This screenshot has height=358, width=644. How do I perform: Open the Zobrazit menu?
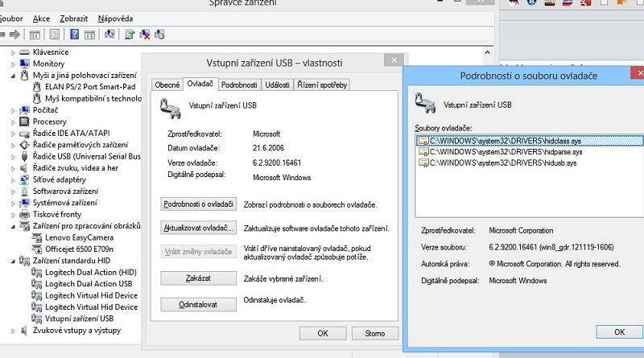[x=73, y=19]
